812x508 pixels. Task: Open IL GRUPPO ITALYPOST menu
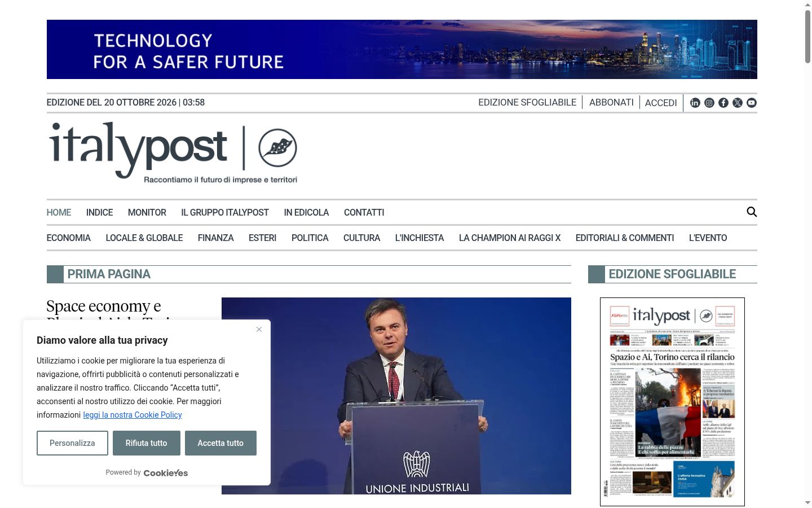click(225, 212)
